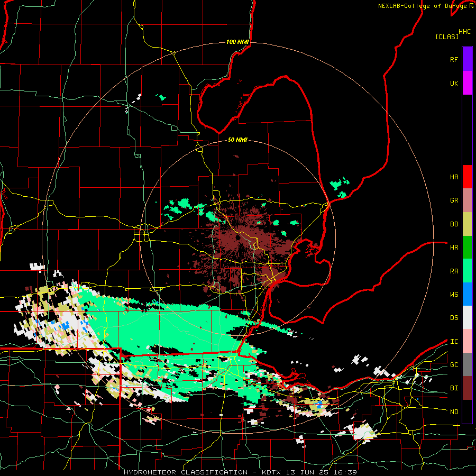This screenshot has width=476, height=476.
Task: Click the 'NEXLAB-College of DuPage' credit text
Action: 422,6
